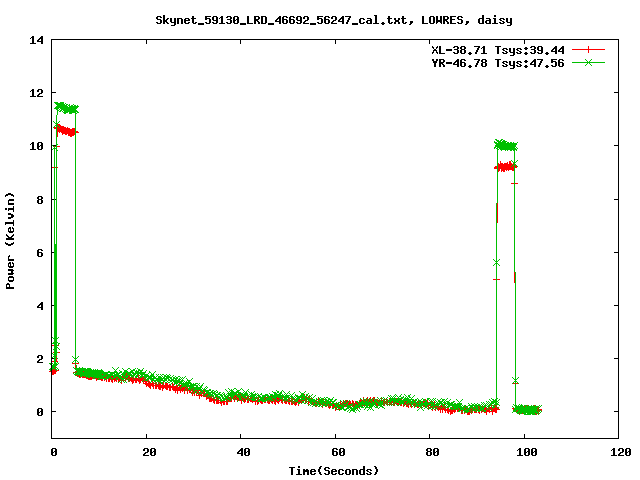Click the Time(Seconds) x-axis label
Screen dimensions: 640x480
(x=334, y=471)
